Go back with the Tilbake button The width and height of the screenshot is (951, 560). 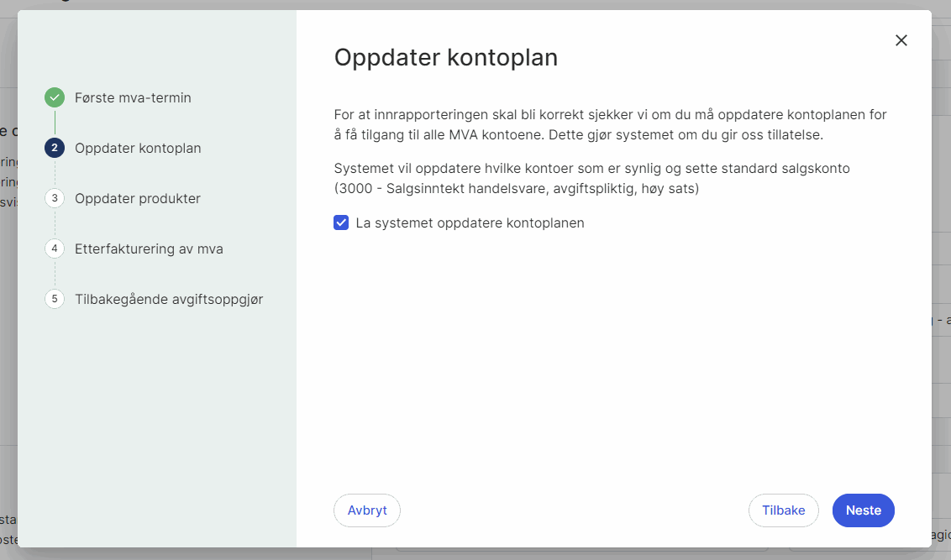[783, 510]
